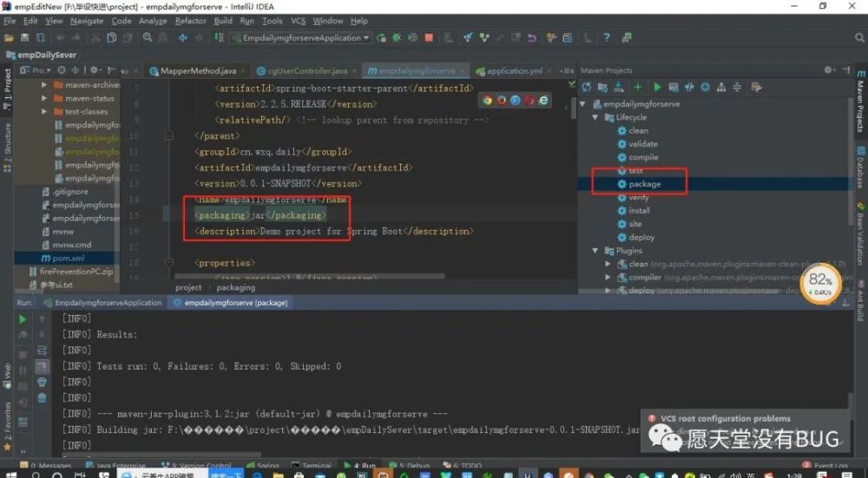Toggle soft-wrap in Run console sidebar

pos(42,350)
